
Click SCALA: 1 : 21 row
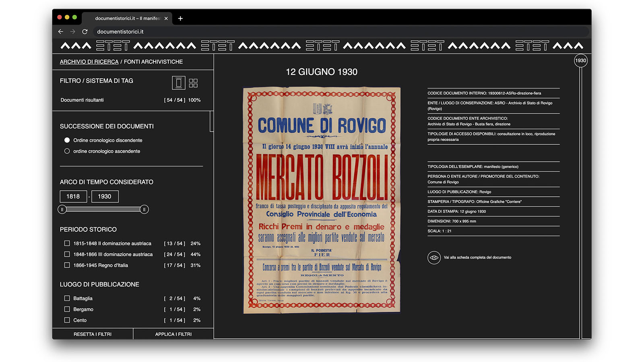click(x=493, y=231)
